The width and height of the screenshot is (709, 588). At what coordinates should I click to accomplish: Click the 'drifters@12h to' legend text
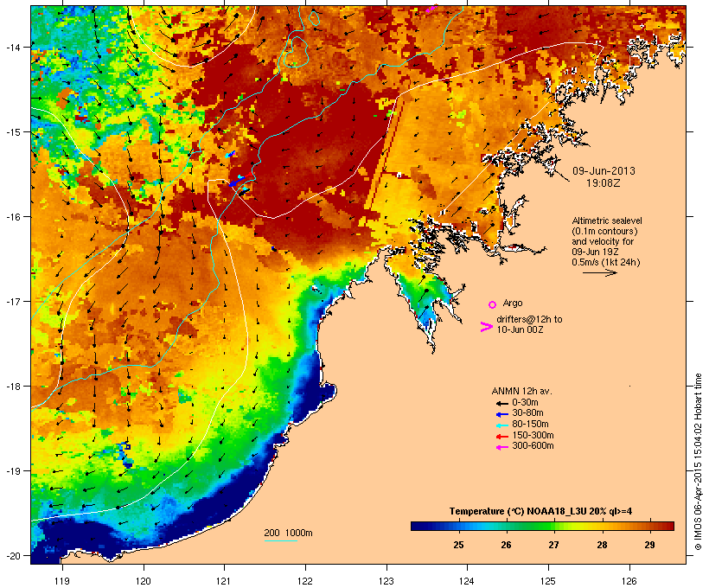529,319
